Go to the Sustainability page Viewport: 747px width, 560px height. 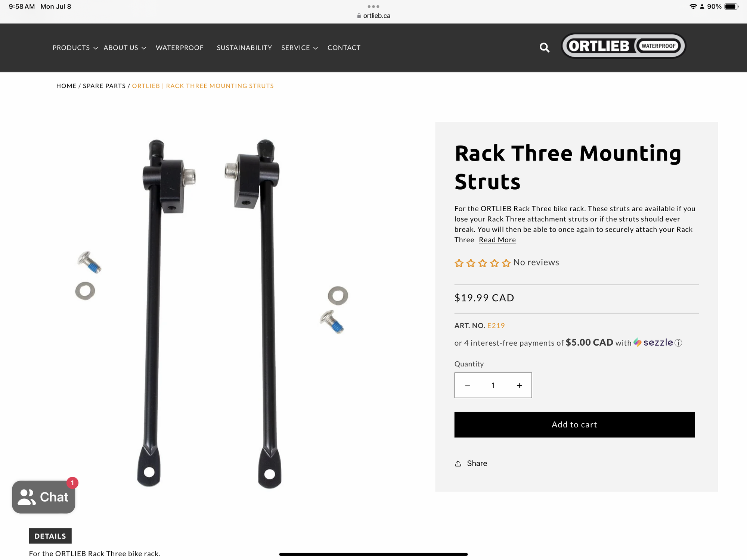coord(244,48)
